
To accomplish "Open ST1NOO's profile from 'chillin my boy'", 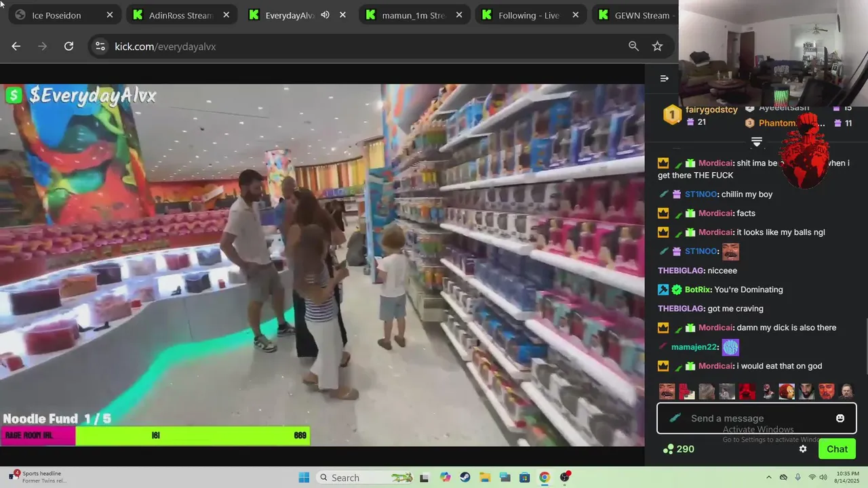I will pos(701,195).
